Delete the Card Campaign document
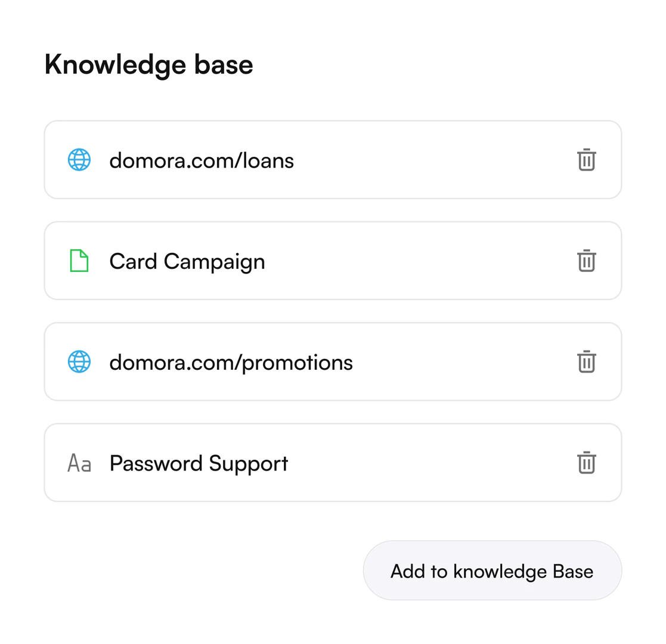 coord(587,261)
